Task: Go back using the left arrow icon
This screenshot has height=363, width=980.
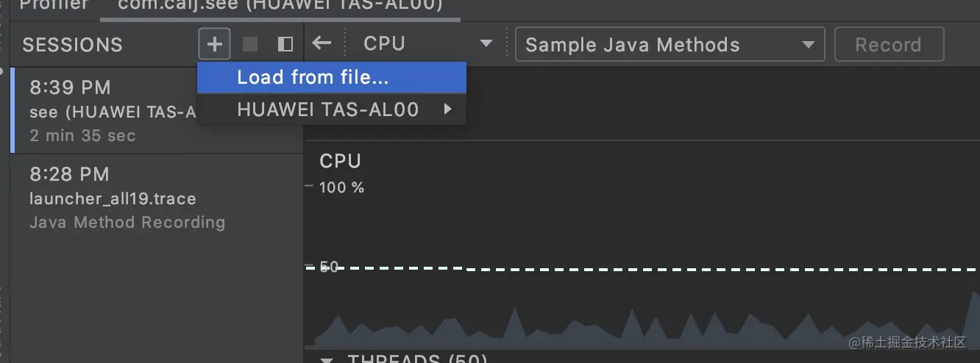Action: 322,44
